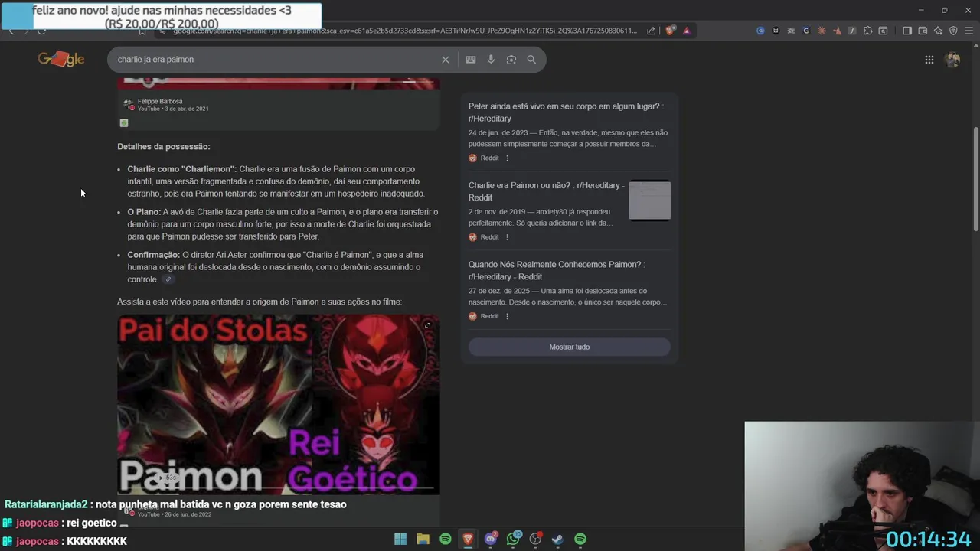Open WhatsApp from the taskbar
980x551 pixels.
513,539
